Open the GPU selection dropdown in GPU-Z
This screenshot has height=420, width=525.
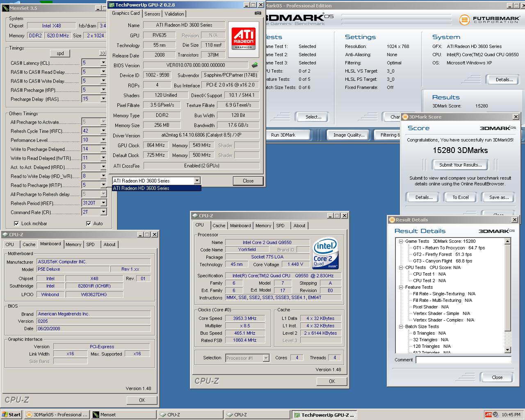[197, 180]
